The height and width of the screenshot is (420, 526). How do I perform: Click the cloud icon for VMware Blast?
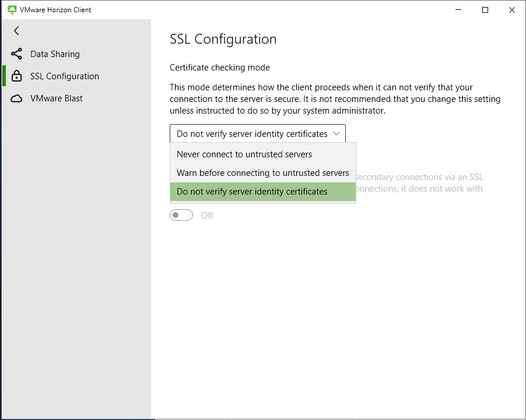pos(16,98)
